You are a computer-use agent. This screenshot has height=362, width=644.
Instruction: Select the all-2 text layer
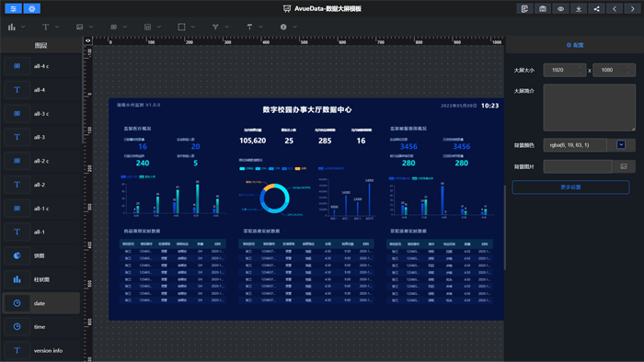41,185
